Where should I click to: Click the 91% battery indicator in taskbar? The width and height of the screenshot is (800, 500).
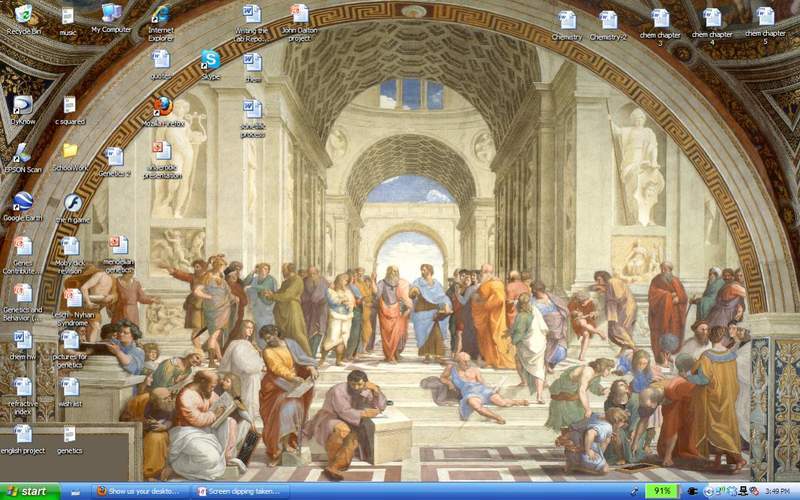click(x=662, y=491)
